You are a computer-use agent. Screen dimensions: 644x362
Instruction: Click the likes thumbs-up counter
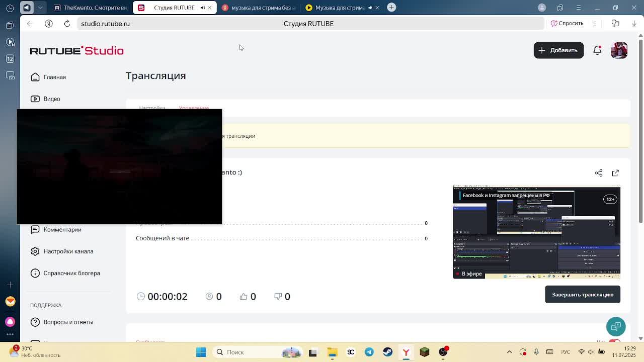(x=248, y=297)
